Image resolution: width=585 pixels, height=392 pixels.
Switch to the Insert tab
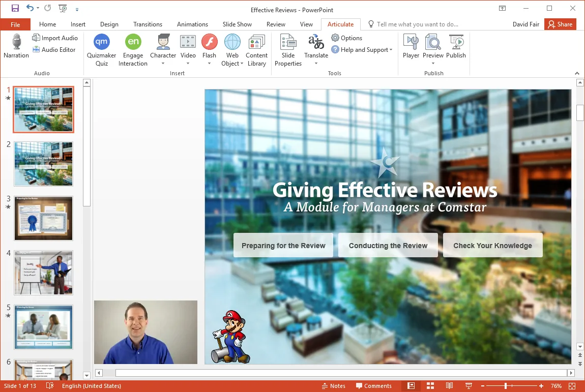point(78,24)
